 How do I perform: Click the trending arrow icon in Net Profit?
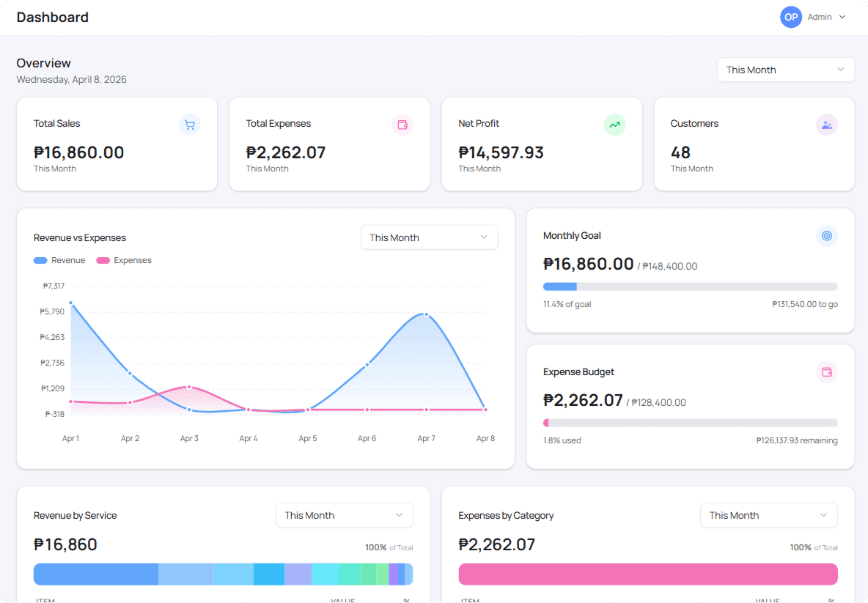click(614, 125)
